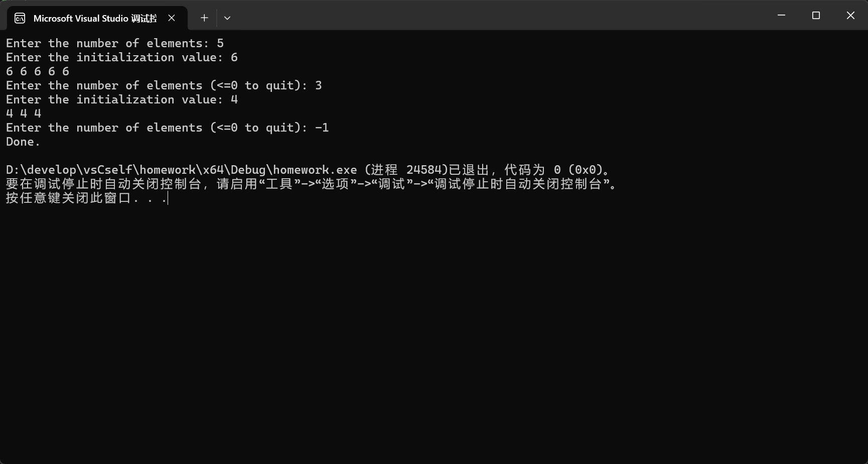Expand the new tab profile dropdown chevron
The image size is (868, 464).
(x=227, y=18)
